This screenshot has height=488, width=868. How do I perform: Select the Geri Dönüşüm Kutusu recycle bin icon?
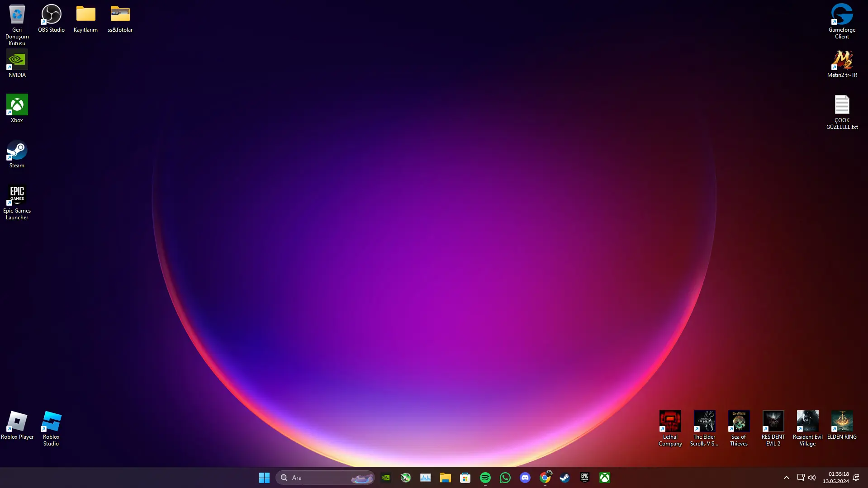[17, 24]
